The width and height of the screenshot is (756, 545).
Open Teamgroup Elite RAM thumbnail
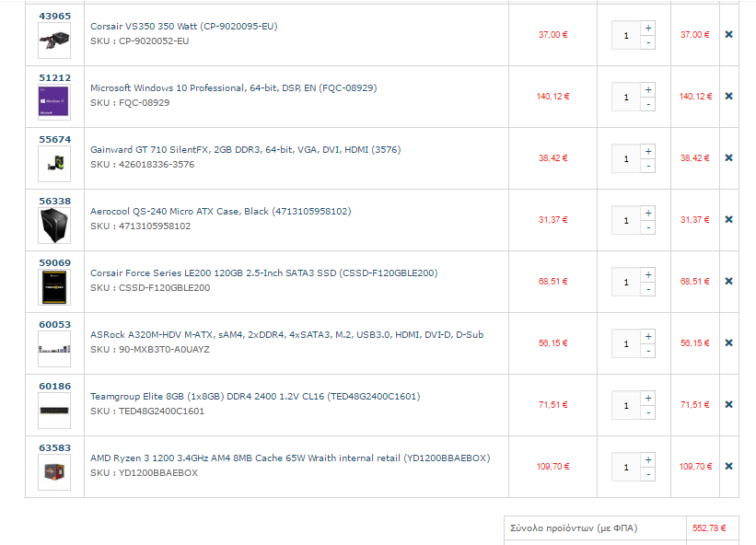click(x=54, y=411)
